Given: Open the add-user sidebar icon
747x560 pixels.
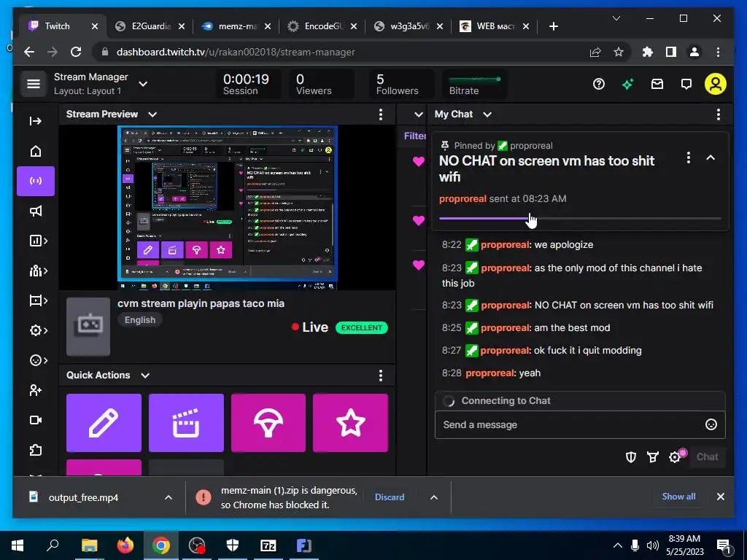Looking at the screenshot, I should point(36,391).
